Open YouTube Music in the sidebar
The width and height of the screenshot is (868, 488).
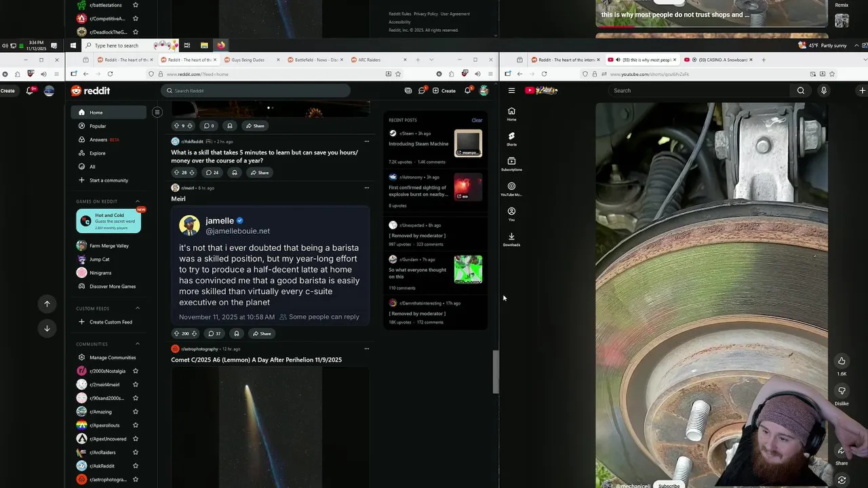511,189
